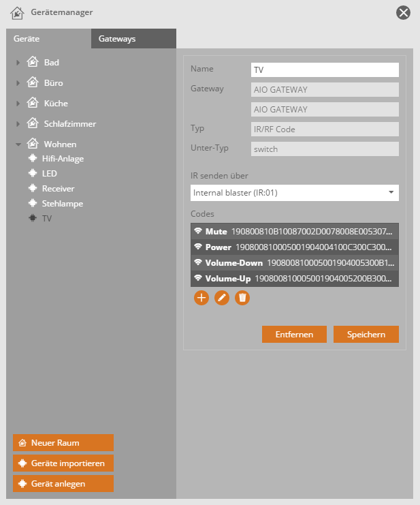The height and width of the screenshot is (505, 420).
Task: Select the Stehlampe device in tree
Action: tap(62, 204)
